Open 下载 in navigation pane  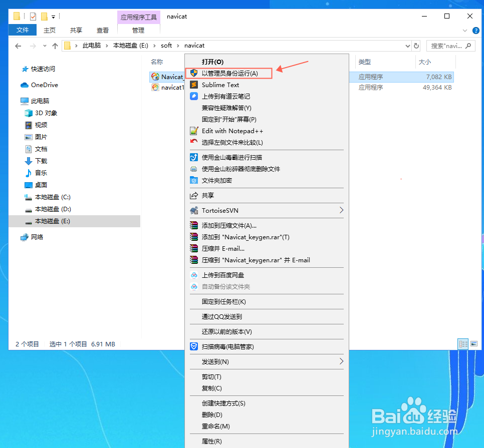[x=41, y=161]
